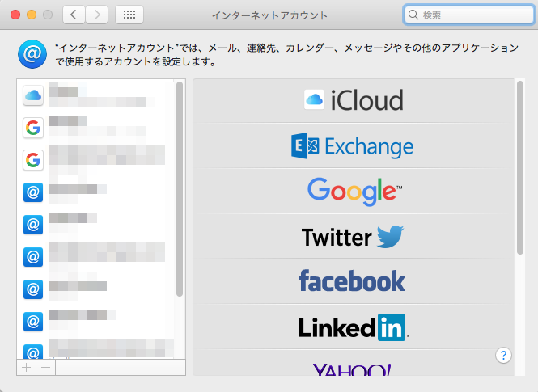Choose Google as account type
This screenshot has height=392, width=538.
click(x=353, y=191)
